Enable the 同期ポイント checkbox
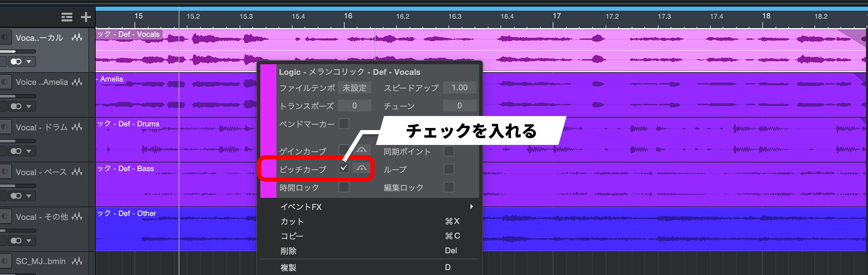Screen dimensions: 868x275 449,151
